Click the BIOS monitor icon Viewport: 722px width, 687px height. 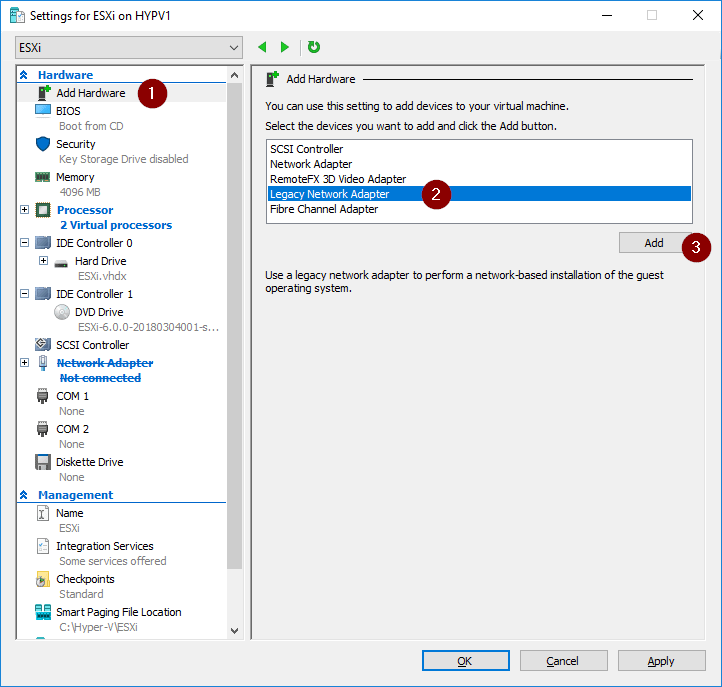coord(43,111)
